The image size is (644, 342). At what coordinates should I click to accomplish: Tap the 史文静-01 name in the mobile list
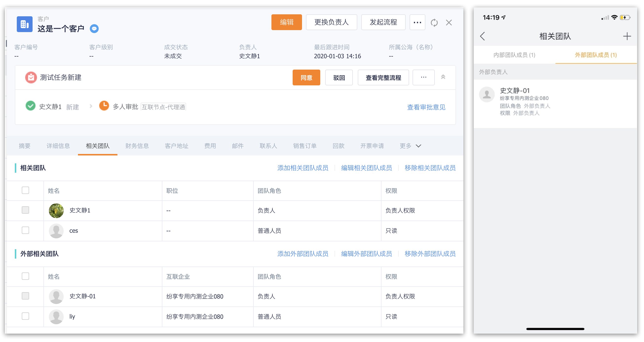pos(514,91)
